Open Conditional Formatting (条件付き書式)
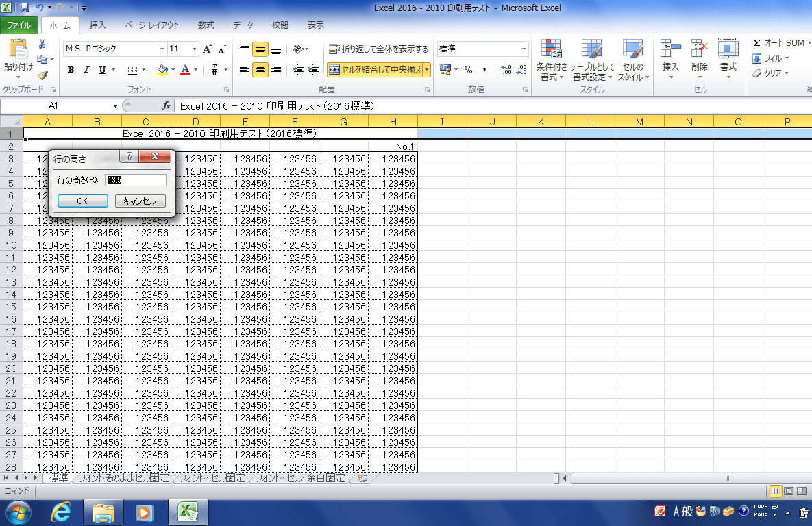 (552, 60)
